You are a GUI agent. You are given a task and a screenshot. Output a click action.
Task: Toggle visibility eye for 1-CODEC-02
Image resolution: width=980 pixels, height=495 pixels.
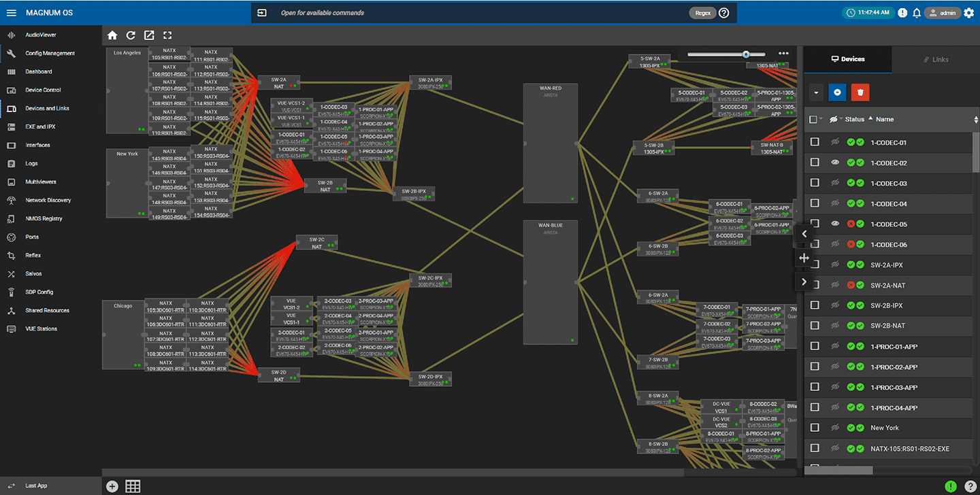[x=835, y=163]
